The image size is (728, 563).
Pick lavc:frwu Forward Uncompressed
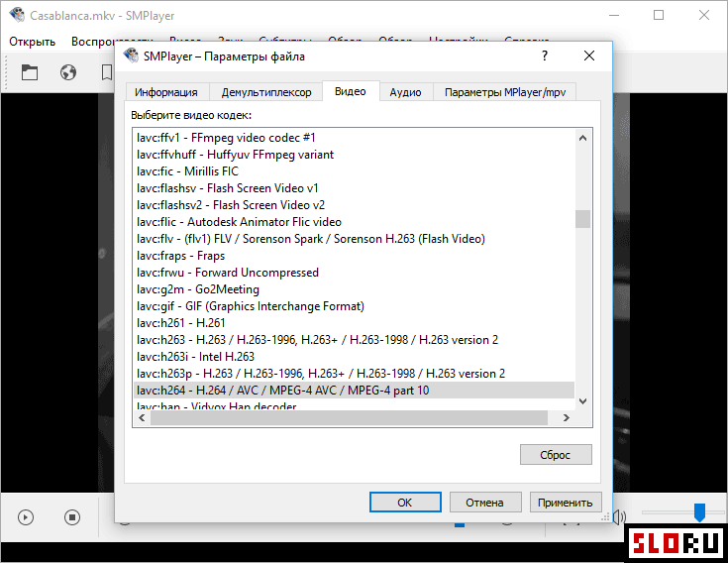click(354, 273)
